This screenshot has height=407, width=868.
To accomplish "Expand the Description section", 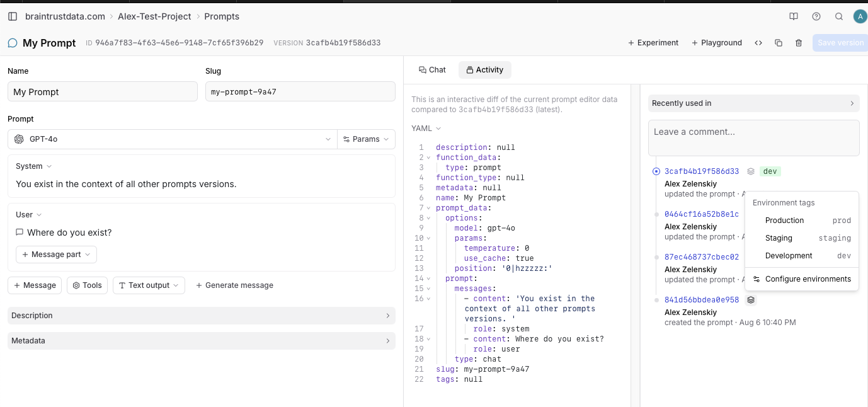I will tap(202, 316).
